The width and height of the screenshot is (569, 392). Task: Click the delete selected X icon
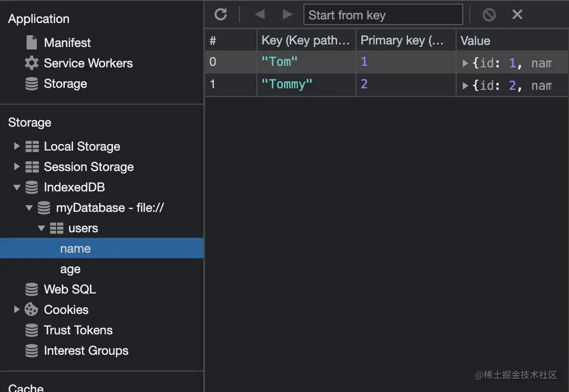click(x=517, y=14)
